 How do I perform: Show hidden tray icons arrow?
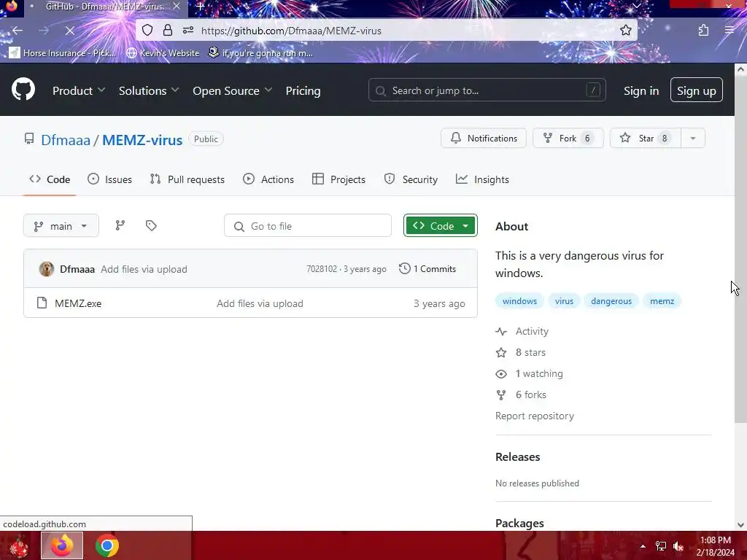[643, 546]
